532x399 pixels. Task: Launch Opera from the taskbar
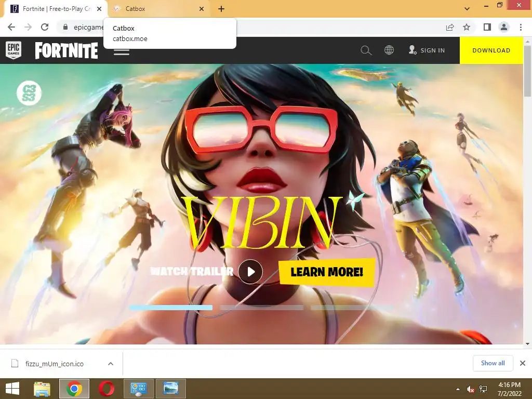coord(106,389)
